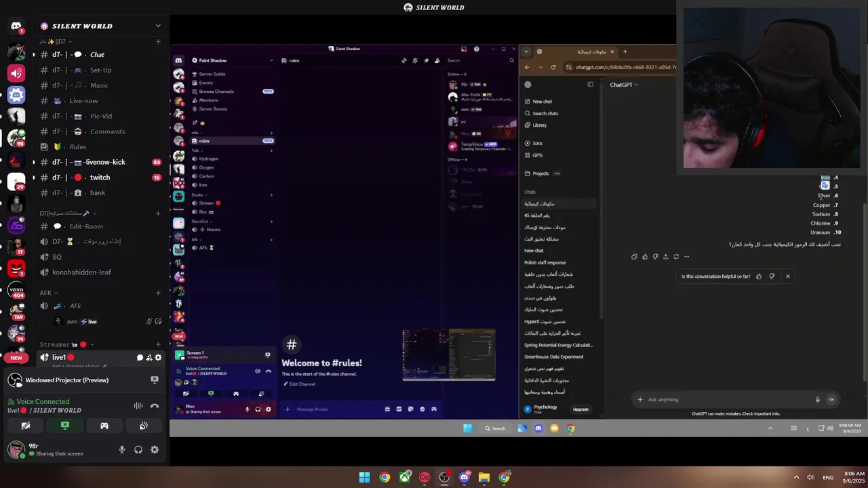
Task: Open the Pic-Vid channel
Action: point(100,116)
